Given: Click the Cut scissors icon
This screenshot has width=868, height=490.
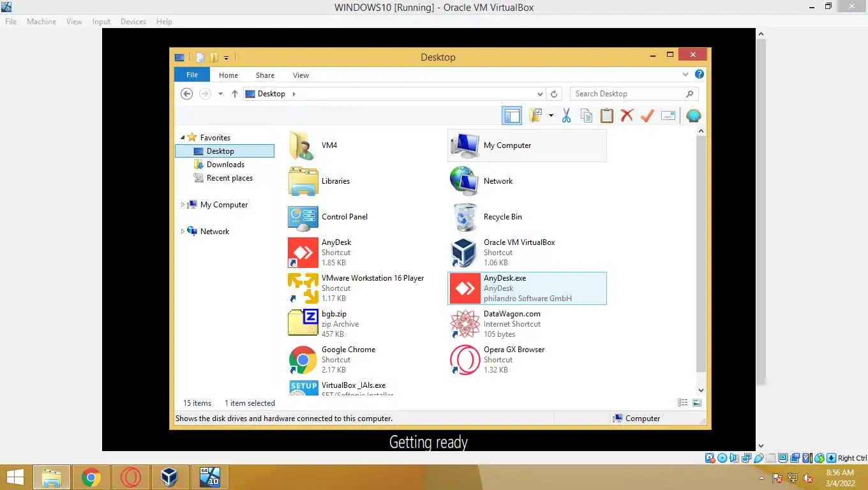Looking at the screenshot, I should coord(566,115).
